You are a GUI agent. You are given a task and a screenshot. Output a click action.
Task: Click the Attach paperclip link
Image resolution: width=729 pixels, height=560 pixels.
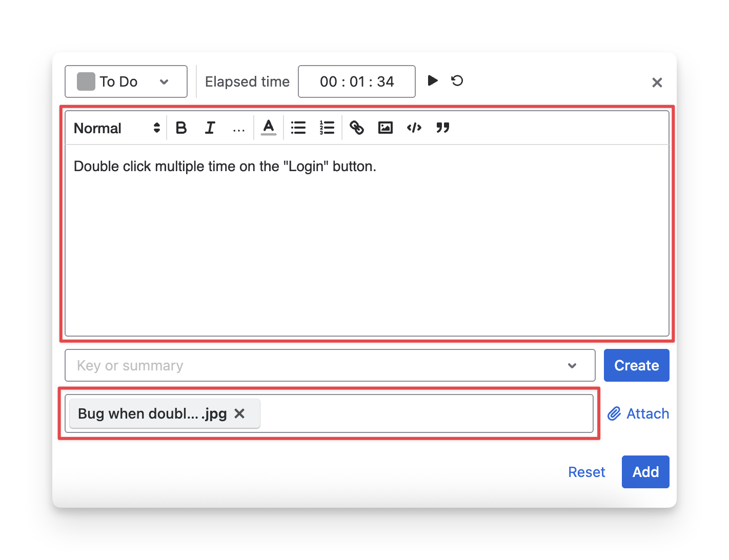[638, 413]
